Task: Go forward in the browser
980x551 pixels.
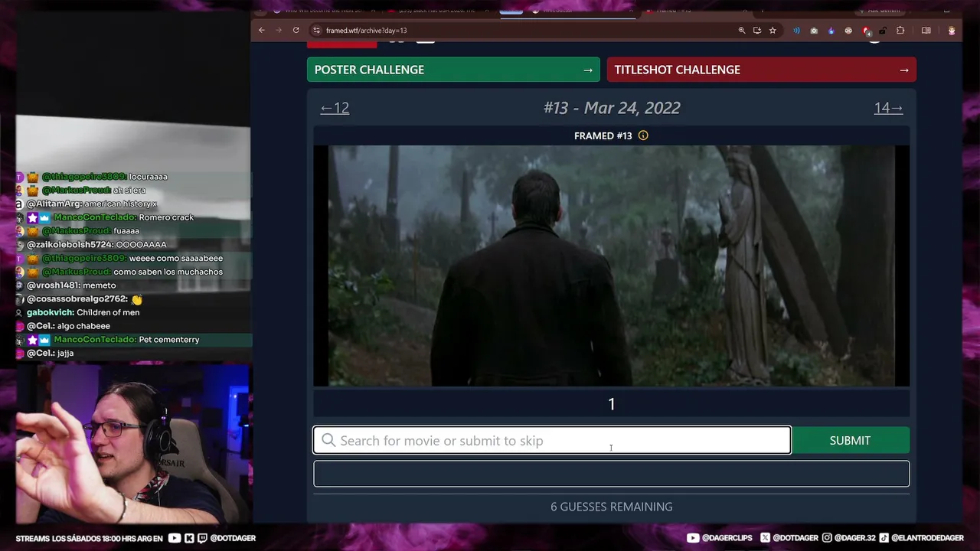Action: click(x=279, y=31)
